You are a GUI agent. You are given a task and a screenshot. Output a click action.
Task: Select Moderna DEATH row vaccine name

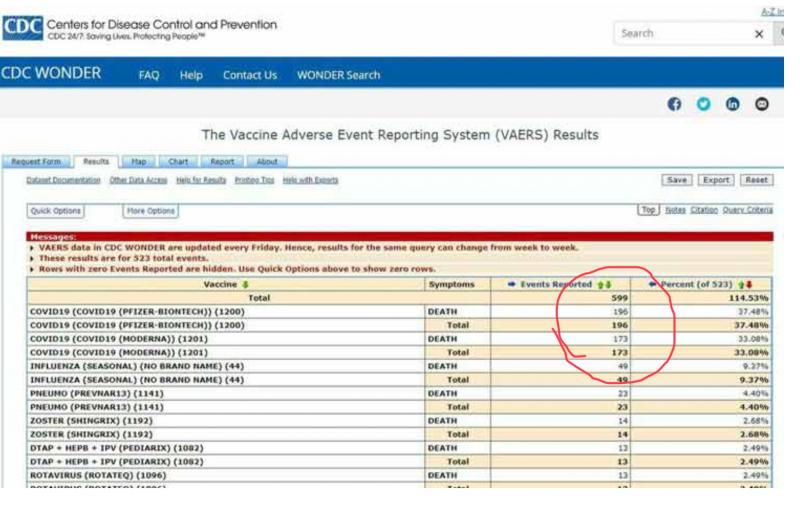point(119,339)
